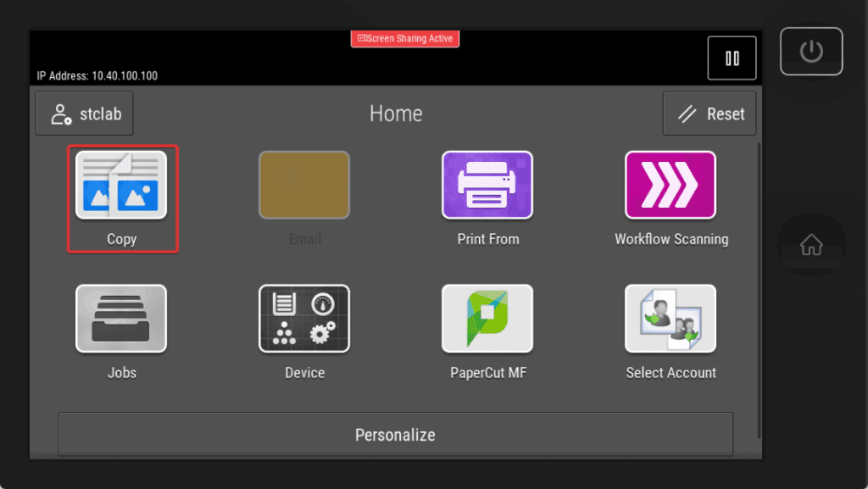868x489 pixels.
Task: Open the Select Account app
Action: point(670,320)
